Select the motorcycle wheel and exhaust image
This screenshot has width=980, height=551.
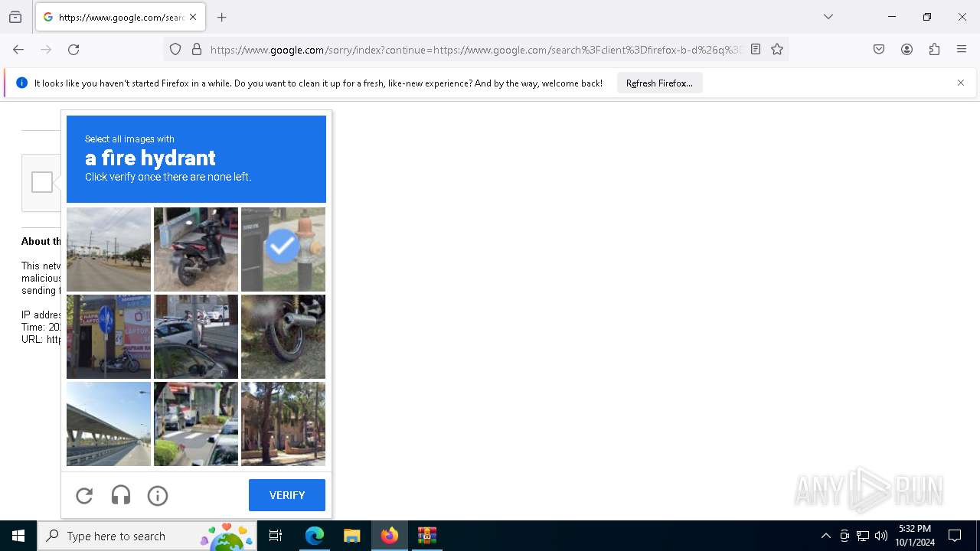point(283,337)
